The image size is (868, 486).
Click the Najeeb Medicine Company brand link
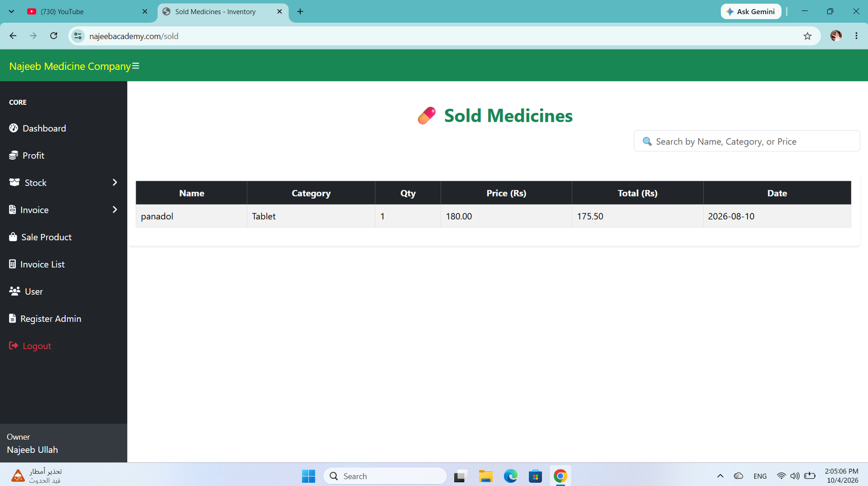pyautogui.click(x=70, y=66)
